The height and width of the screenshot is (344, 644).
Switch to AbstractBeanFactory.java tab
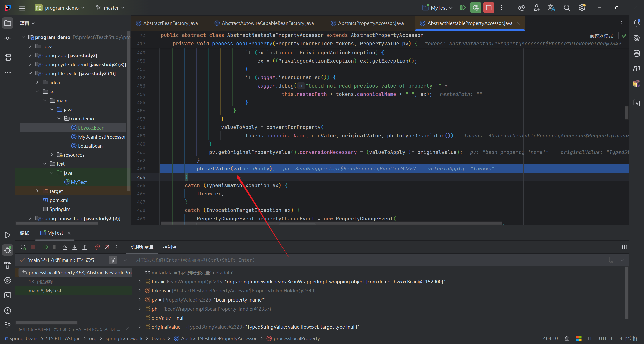(x=170, y=23)
